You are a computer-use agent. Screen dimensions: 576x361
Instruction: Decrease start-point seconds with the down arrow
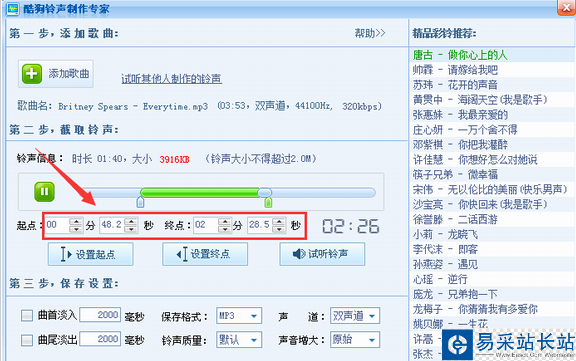[x=131, y=229]
